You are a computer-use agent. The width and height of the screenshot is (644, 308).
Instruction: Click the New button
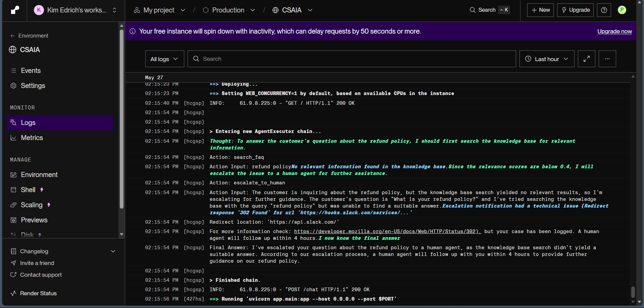540,10
